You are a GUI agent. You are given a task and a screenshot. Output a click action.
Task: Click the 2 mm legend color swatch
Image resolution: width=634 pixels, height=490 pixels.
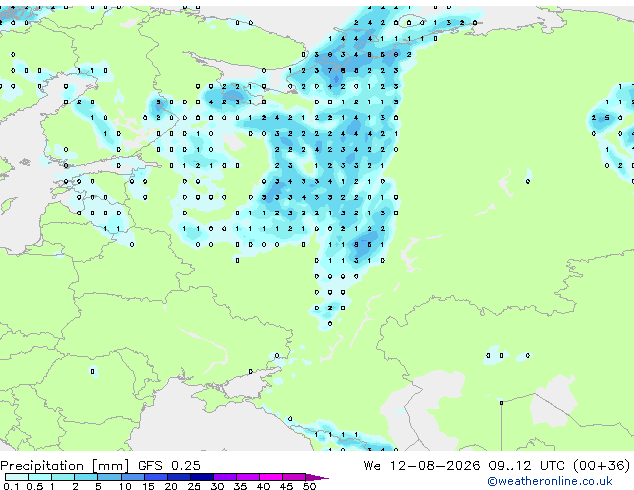click(86, 477)
